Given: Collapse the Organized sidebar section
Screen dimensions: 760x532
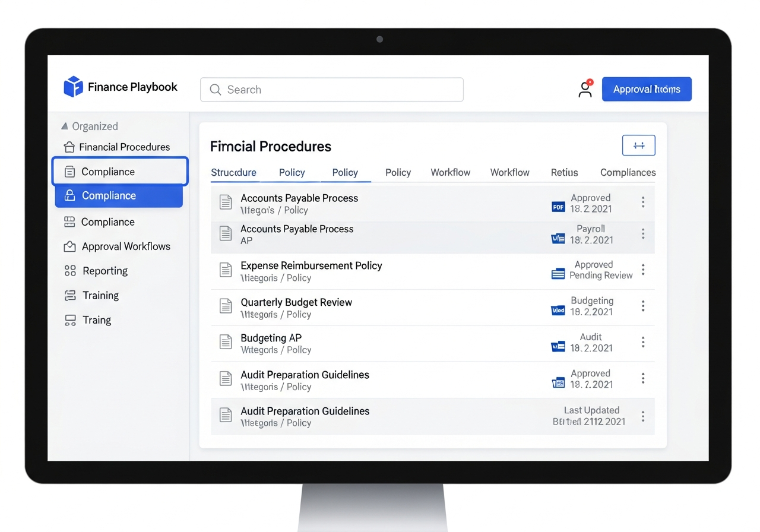Looking at the screenshot, I should (65, 126).
